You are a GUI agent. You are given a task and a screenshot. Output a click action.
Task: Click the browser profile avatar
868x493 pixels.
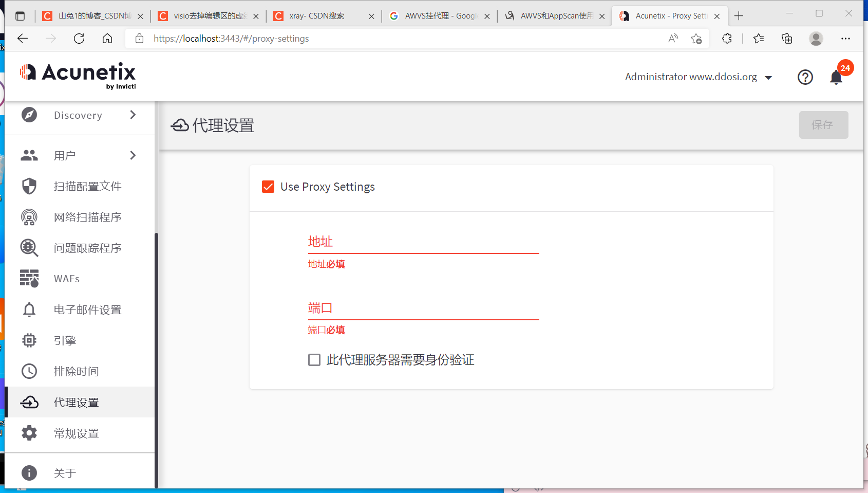(x=816, y=39)
